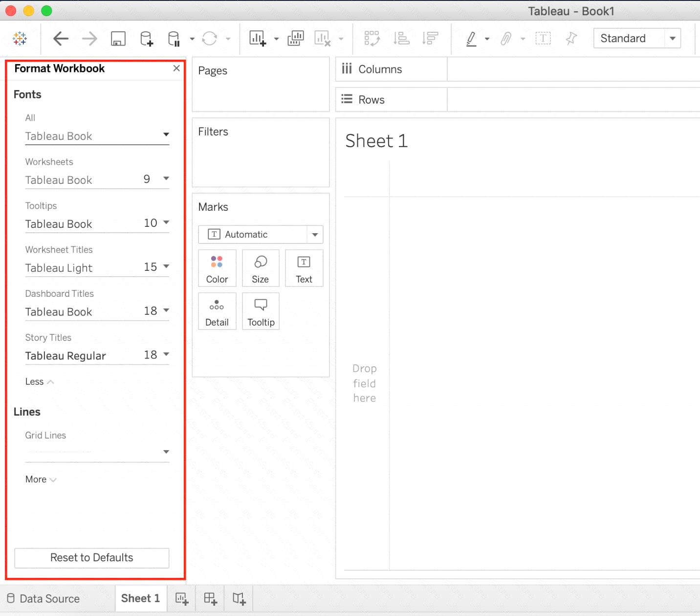
Task: Swap rows and columns icon
Action: point(372,38)
